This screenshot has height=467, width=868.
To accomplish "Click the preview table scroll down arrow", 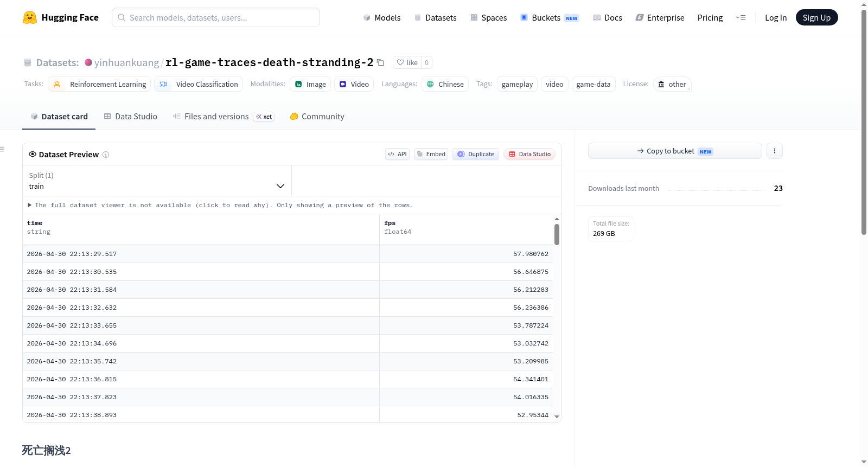I will 557,417.
